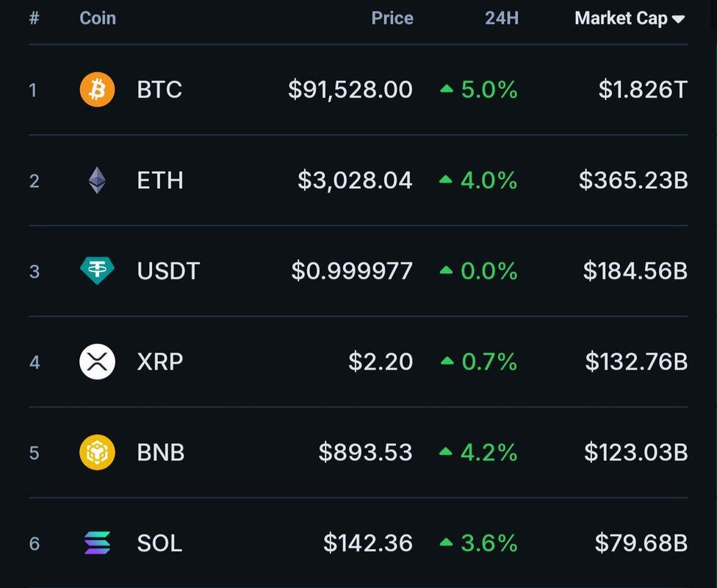Click the teal Tether logo icon
The height and width of the screenshot is (588, 717).
click(x=97, y=271)
